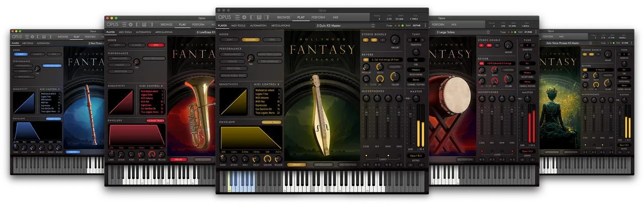
Task: Open the three-dot options menu beside RAM 347MB
Action: (425, 26)
